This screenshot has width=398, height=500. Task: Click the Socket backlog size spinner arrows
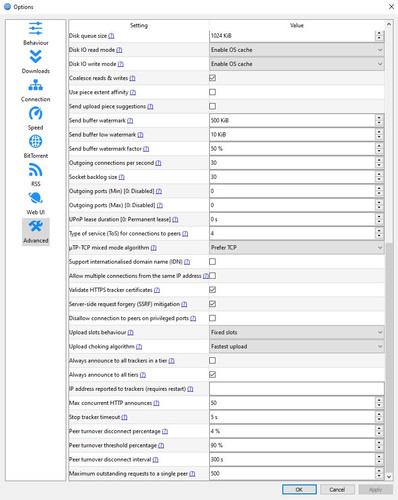pos(379,177)
